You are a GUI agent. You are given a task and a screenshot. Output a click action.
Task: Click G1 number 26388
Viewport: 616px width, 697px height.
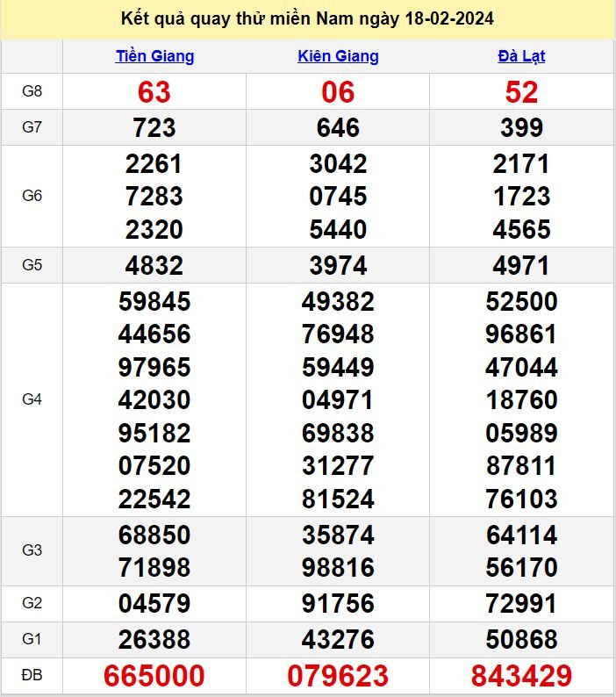154,640
